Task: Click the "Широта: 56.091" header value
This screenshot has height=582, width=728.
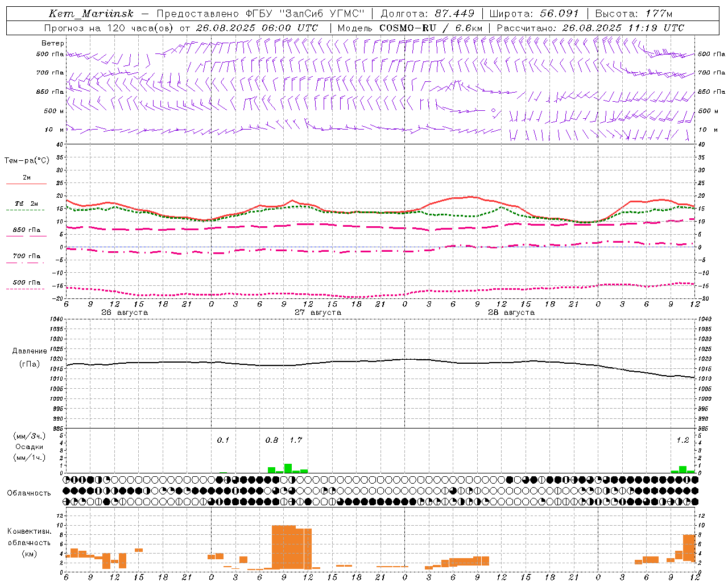Action: (x=534, y=14)
